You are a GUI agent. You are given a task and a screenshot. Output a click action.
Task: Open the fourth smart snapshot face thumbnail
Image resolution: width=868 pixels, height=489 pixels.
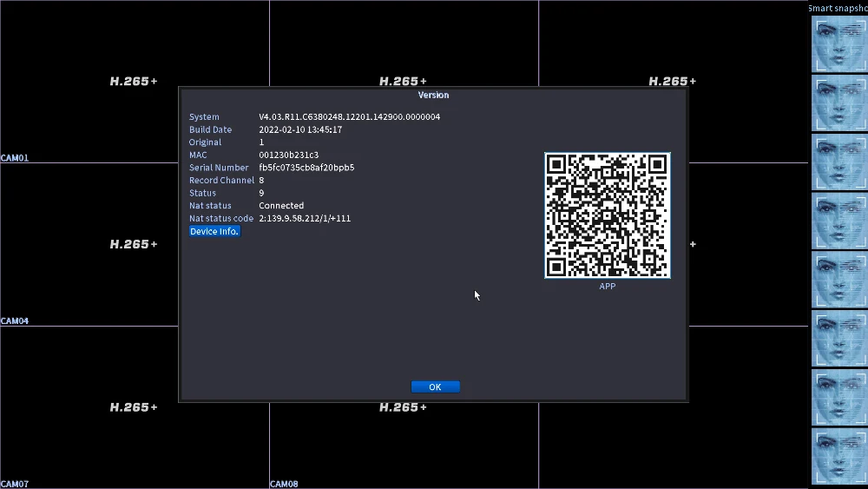pyautogui.click(x=839, y=221)
